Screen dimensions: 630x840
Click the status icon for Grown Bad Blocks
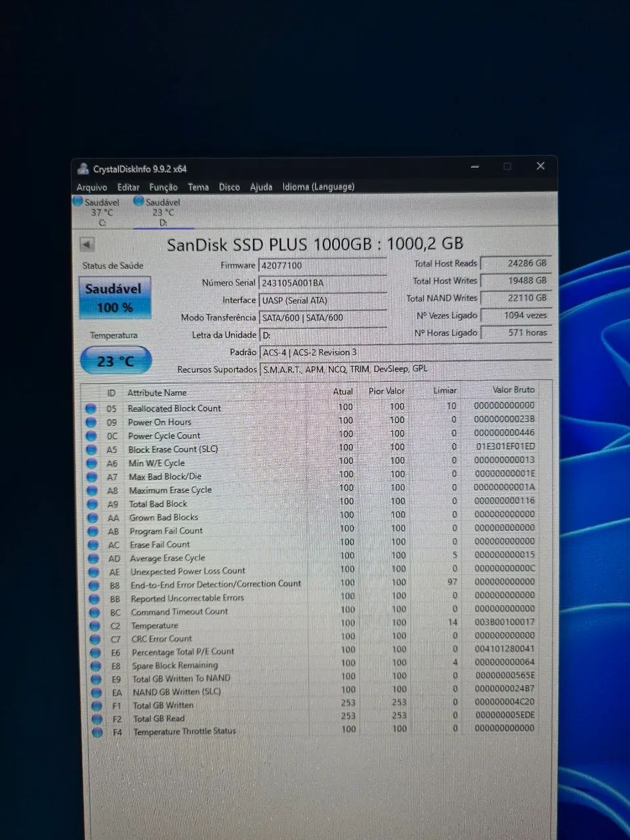[x=93, y=518]
